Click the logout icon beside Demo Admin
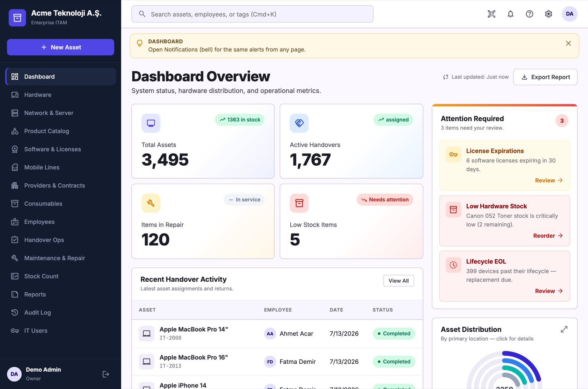588x389 pixels. (x=106, y=374)
